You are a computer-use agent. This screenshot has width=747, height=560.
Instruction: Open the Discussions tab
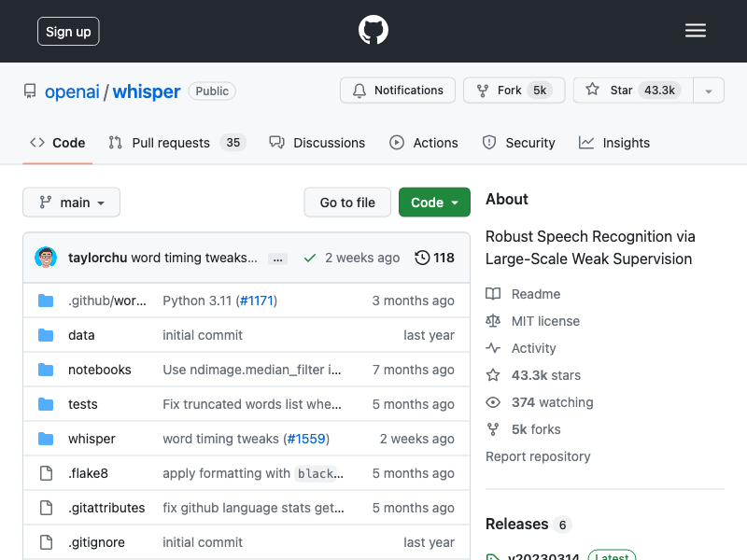click(x=317, y=143)
